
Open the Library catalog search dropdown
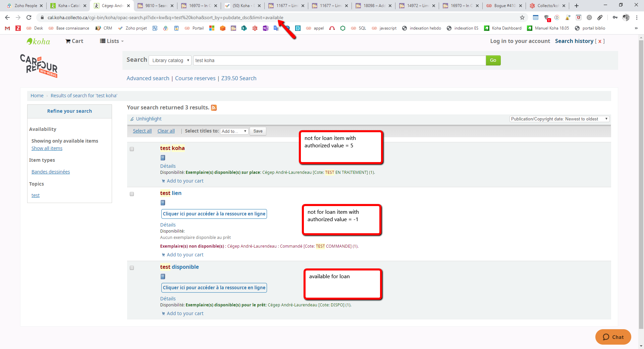click(170, 60)
